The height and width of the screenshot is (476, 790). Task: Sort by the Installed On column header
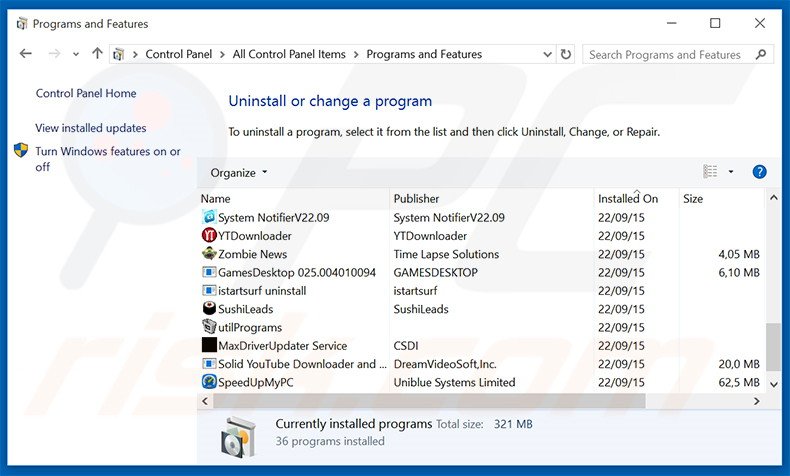pyautogui.click(x=628, y=198)
